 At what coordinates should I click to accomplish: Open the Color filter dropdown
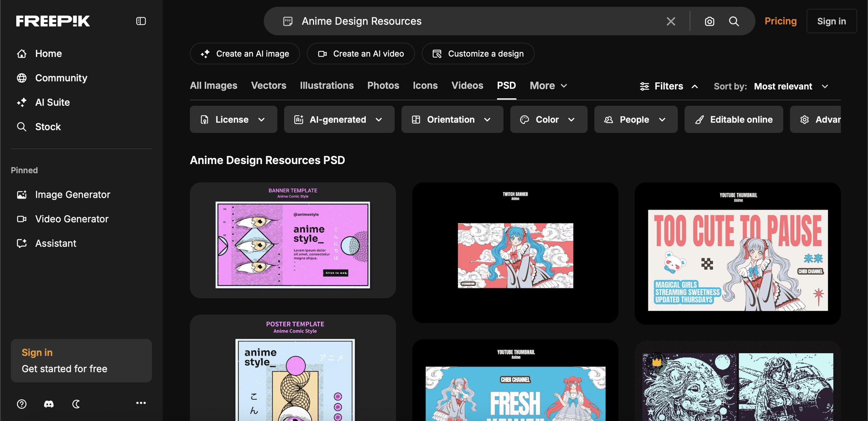click(549, 119)
